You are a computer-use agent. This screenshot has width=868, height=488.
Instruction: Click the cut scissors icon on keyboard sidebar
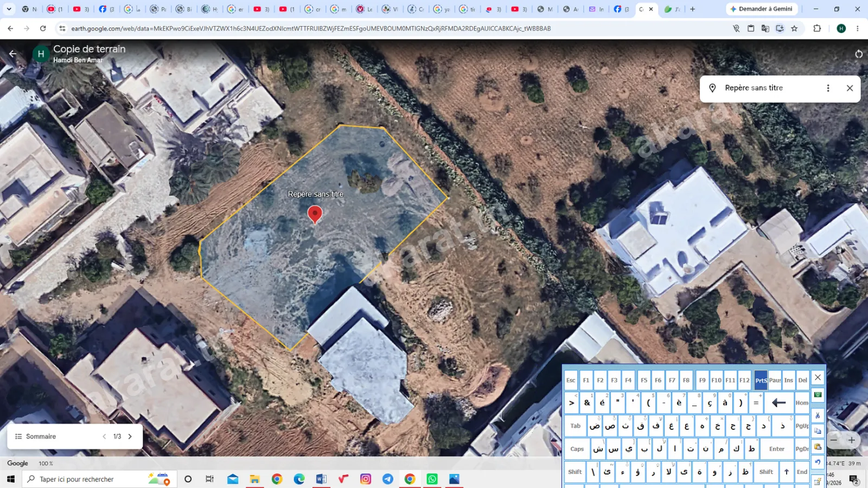[x=818, y=415]
